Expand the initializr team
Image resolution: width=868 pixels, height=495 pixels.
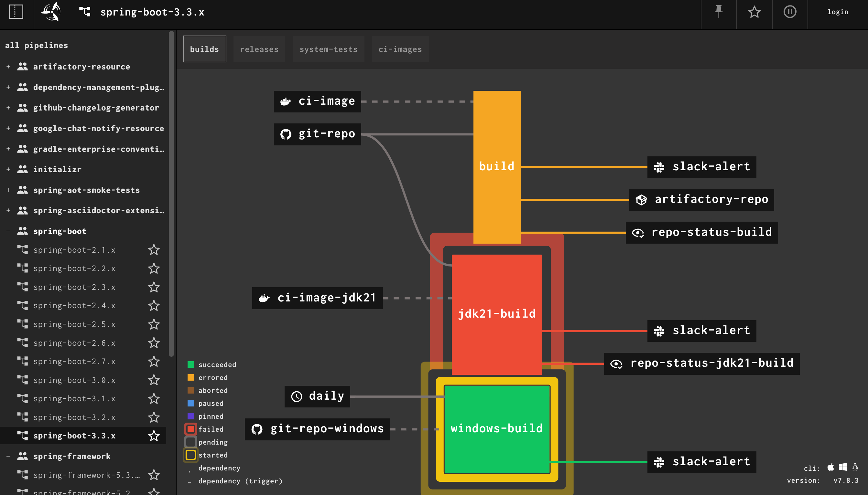click(x=8, y=169)
